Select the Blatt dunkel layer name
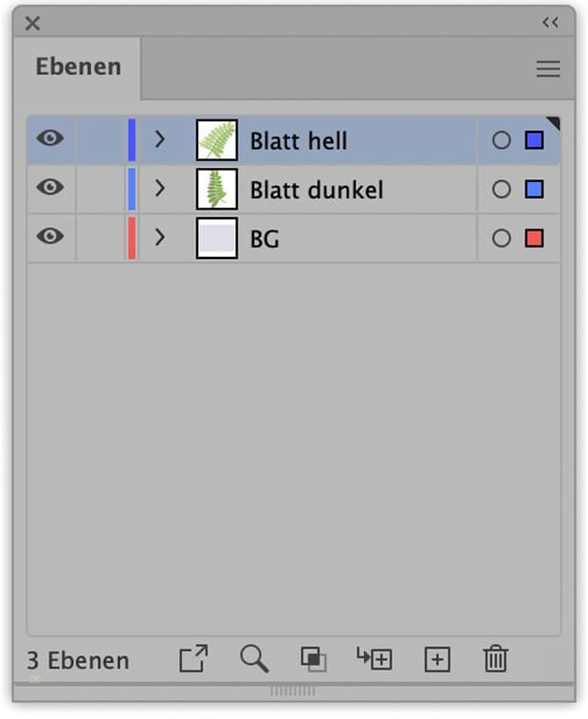This screenshot has height=719, width=588. coord(317,191)
